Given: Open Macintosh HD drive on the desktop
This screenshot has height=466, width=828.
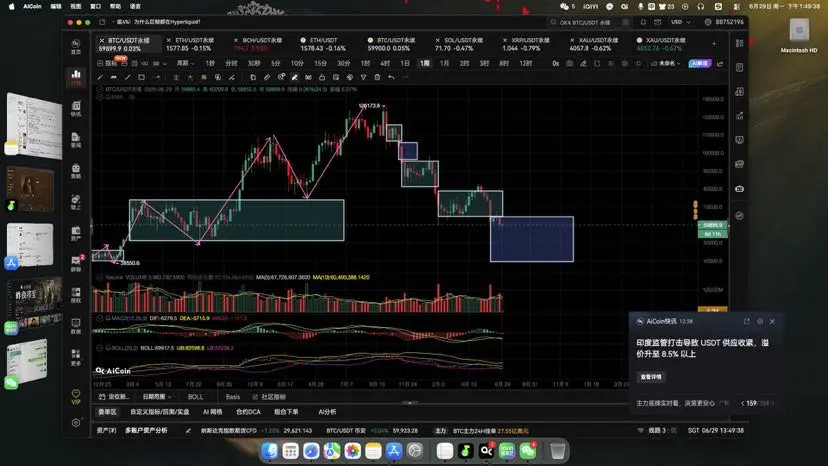Looking at the screenshot, I should pyautogui.click(x=798, y=35).
